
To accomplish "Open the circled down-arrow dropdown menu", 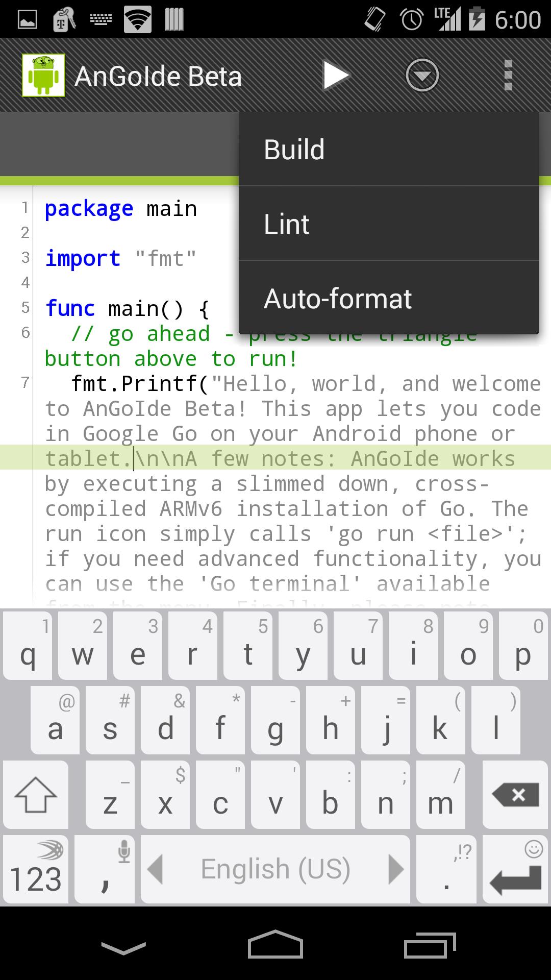I will (x=422, y=76).
